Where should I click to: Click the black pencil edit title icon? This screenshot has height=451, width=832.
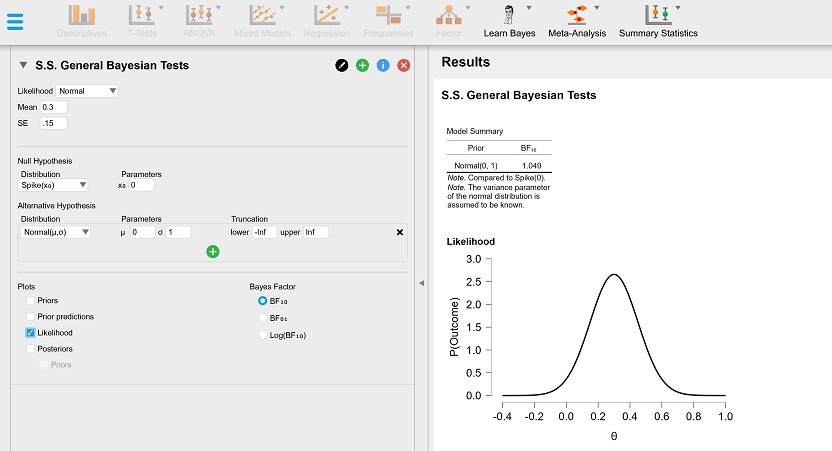coord(342,65)
